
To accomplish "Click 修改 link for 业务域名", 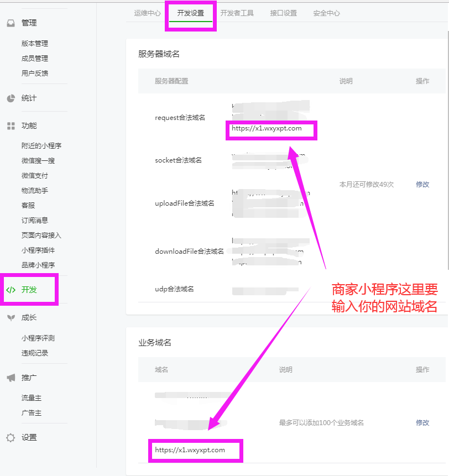I will (422, 422).
